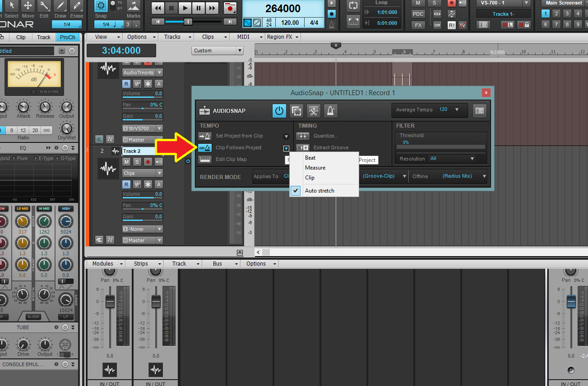Stop playback in transport
Screen dimensions: 588x386
[171, 8]
